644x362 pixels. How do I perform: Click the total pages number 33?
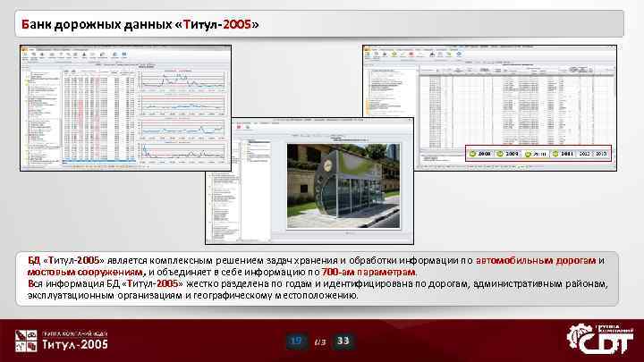click(343, 341)
